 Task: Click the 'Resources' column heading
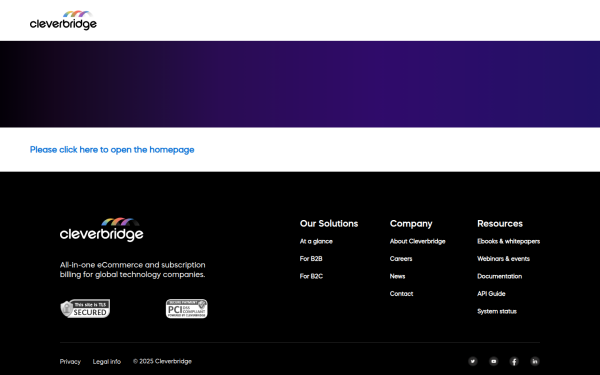[x=500, y=223]
